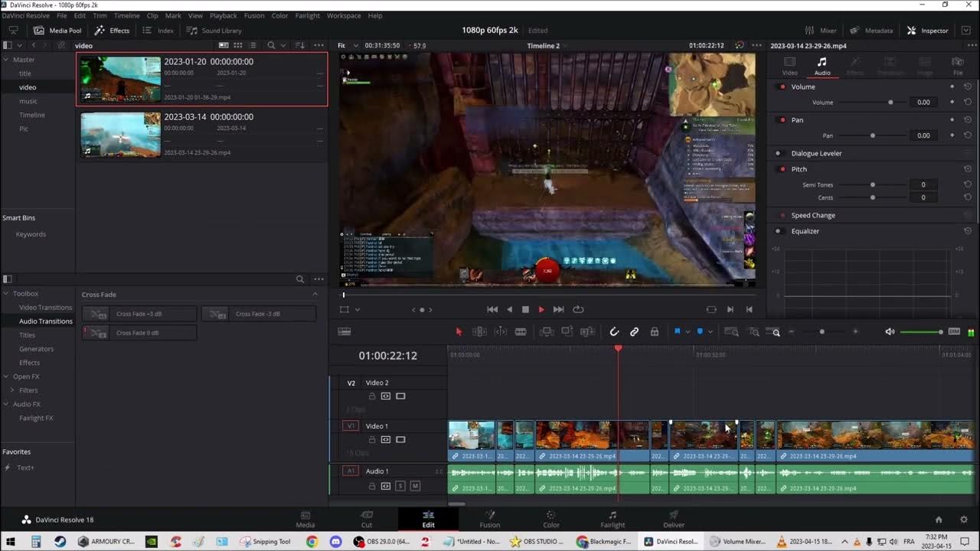
Task: Enable the Equalizer switch
Action: tap(779, 231)
